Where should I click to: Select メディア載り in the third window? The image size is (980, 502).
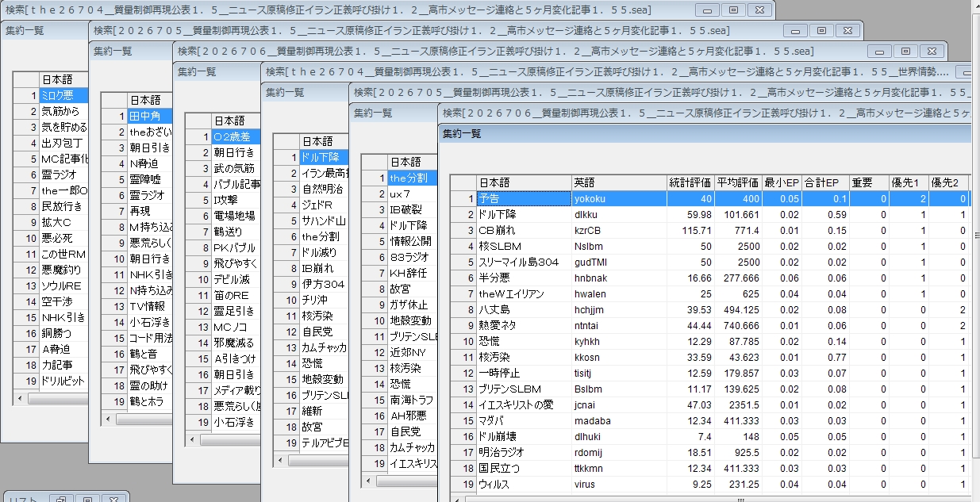(x=236, y=390)
